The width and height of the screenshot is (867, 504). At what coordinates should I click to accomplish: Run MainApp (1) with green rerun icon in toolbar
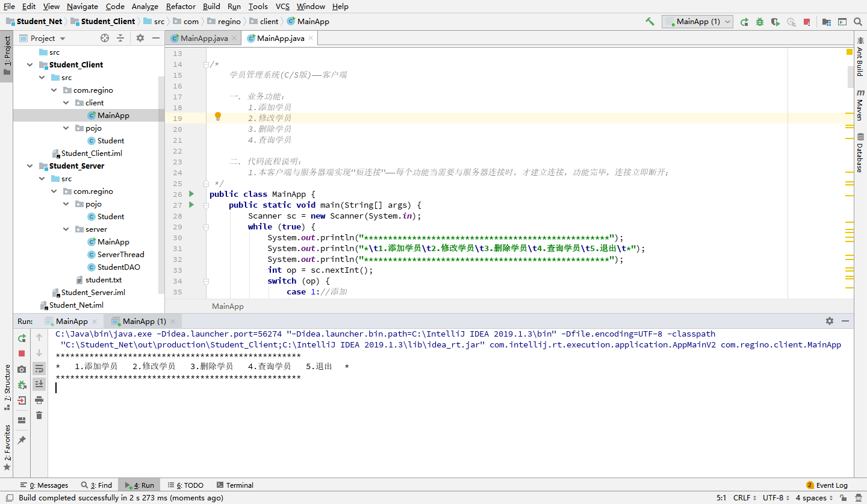tap(744, 22)
